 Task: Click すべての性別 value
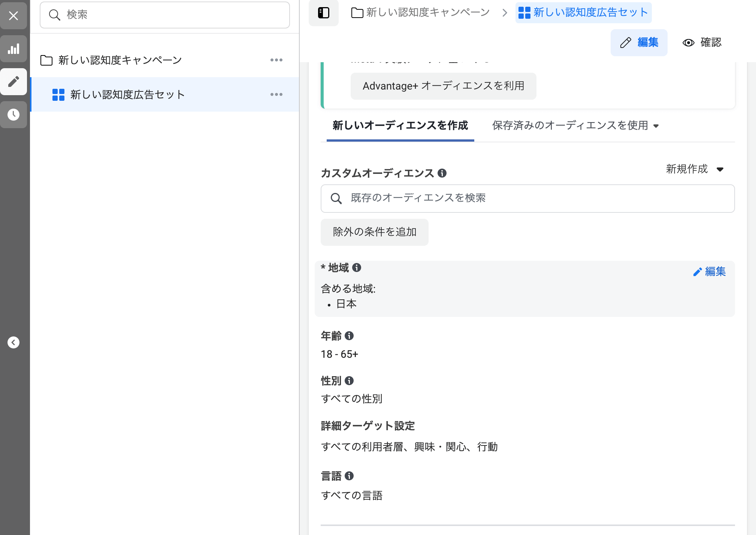coord(352,399)
